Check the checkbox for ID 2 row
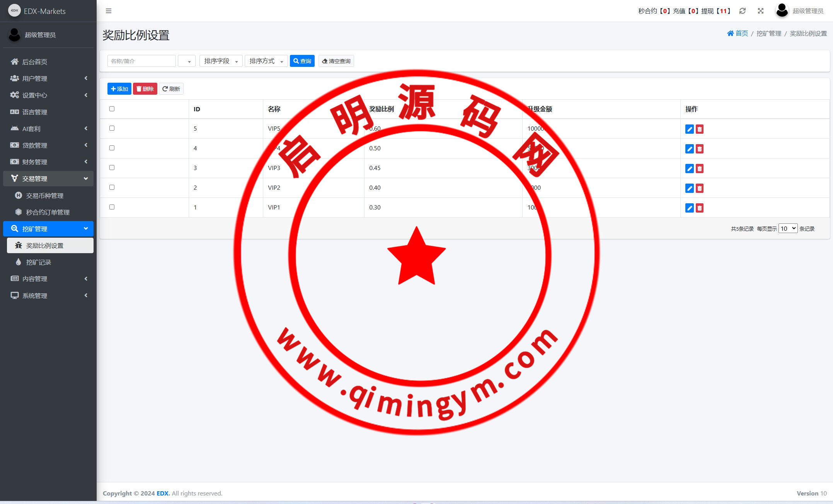 click(112, 187)
